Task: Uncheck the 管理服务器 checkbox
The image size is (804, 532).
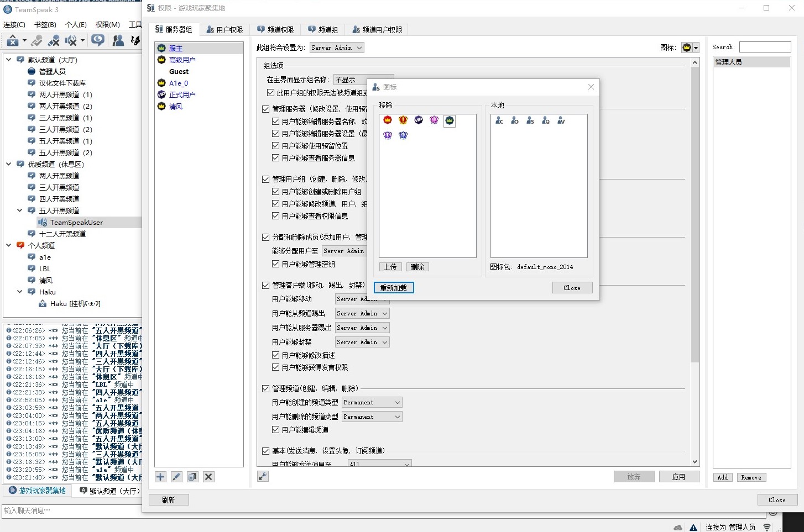Action: pyautogui.click(x=266, y=109)
